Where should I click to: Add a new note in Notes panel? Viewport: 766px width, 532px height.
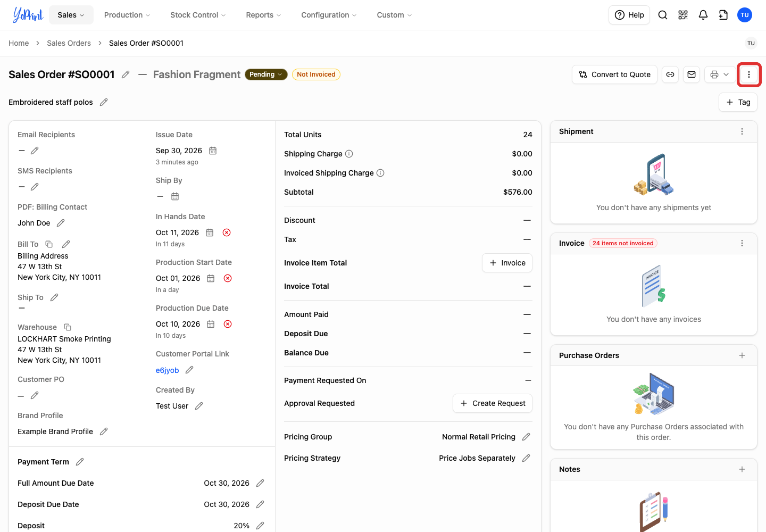pos(742,469)
